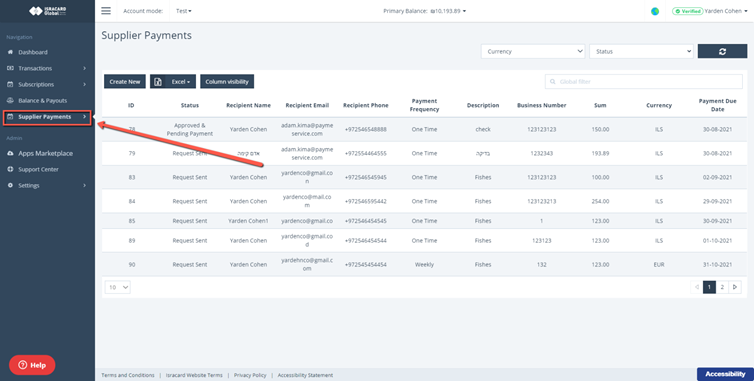
Task: Open Transactions in the sidebar
Action: (35, 68)
